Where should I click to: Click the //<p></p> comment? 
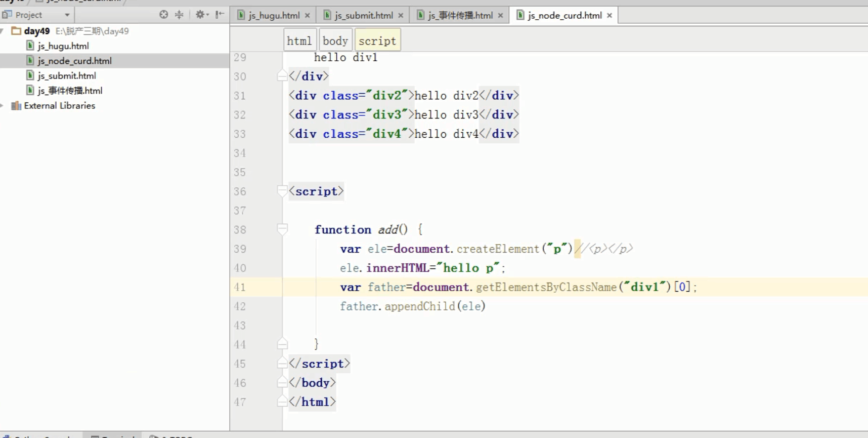click(604, 249)
